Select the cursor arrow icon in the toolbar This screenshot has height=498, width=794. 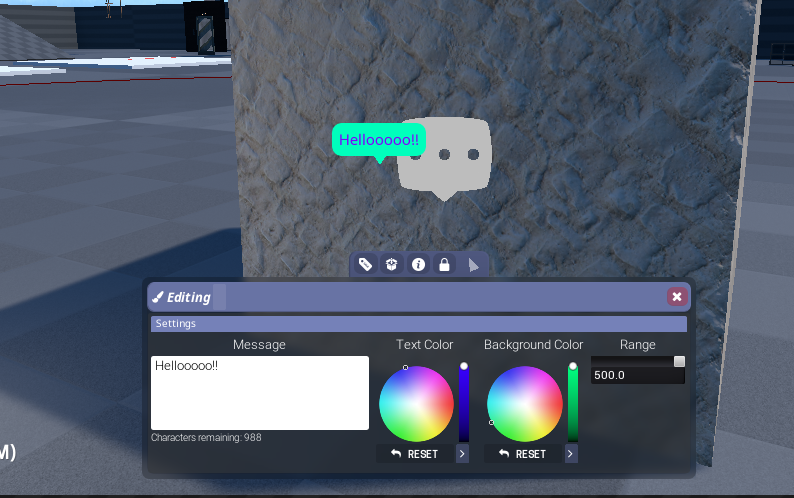coord(473,265)
